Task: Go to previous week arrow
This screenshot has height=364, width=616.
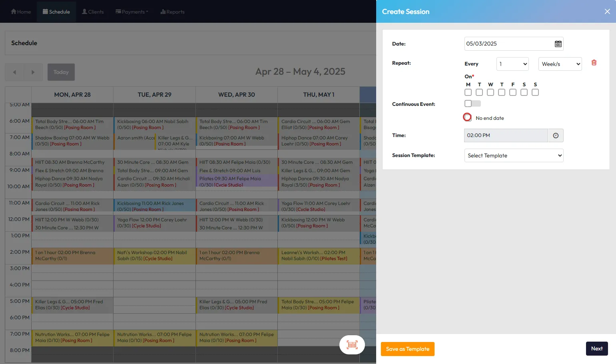Action: click(14, 72)
